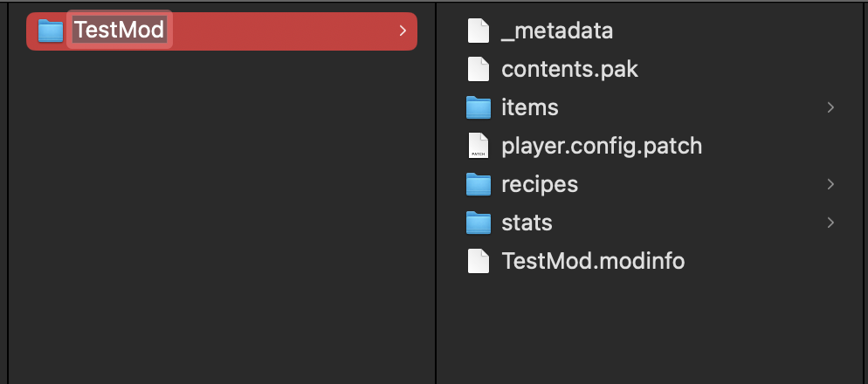Viewport: 868px width, 384px height.
Task: Expand the stats folder chevron
Action: point(830,223)
